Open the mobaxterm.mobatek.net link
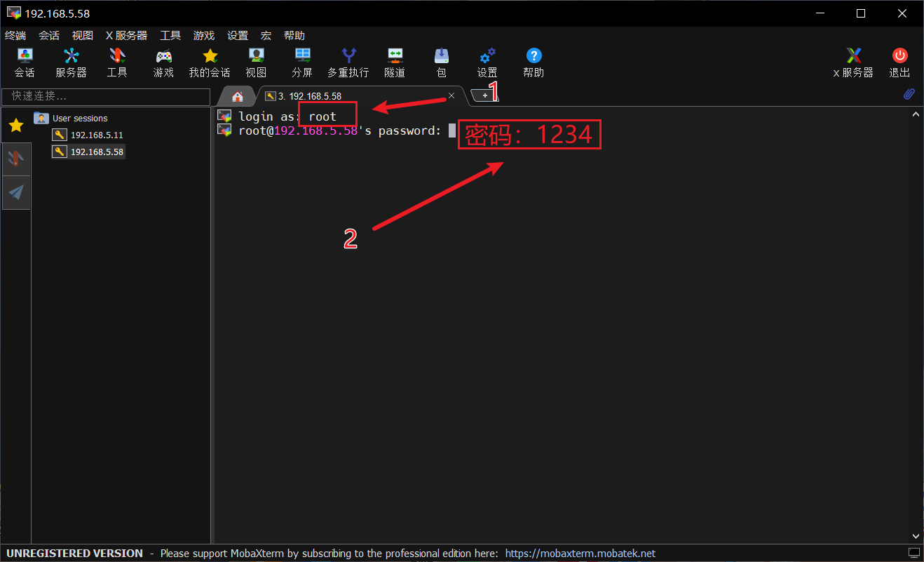Viewport: 924px width, 562px height. [580, 554]
